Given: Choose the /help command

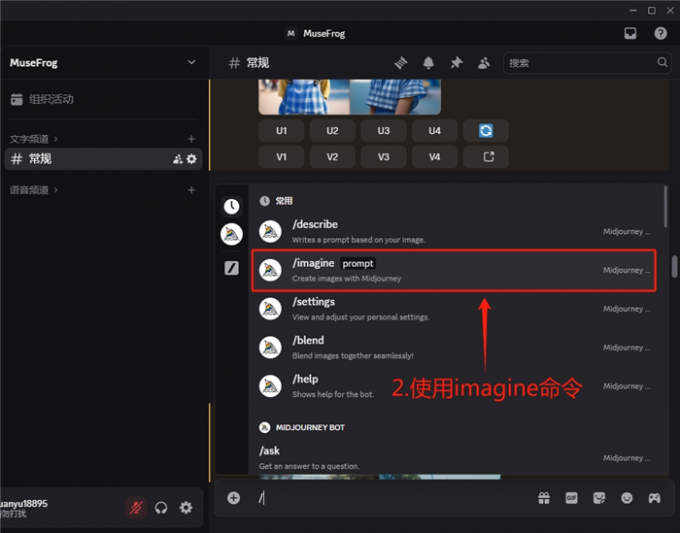Looking at the screenshot, I should (x=454, y=386).
